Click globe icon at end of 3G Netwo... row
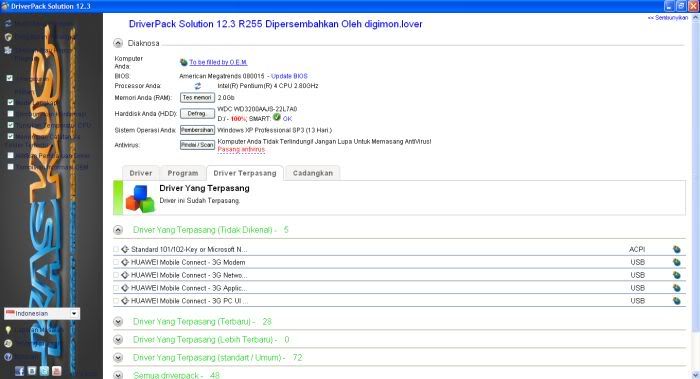The image size is (700, 379). (x=677, y=275)
